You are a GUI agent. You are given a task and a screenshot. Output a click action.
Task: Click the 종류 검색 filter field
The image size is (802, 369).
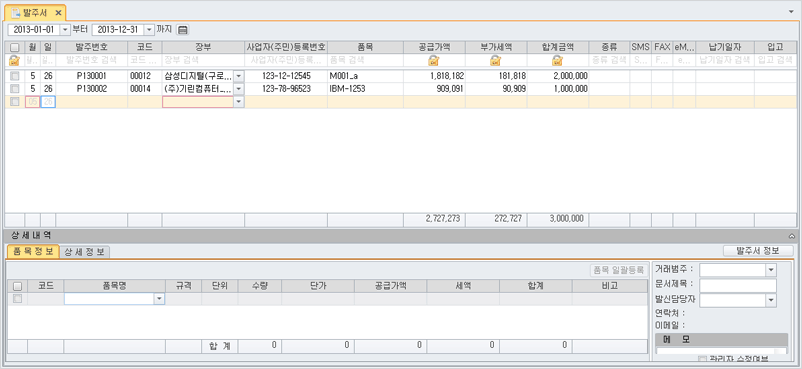click(609, 60)
